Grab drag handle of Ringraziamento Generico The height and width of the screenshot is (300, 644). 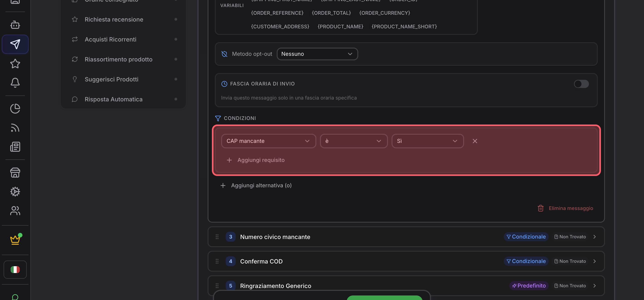click(x=217, y=286)
